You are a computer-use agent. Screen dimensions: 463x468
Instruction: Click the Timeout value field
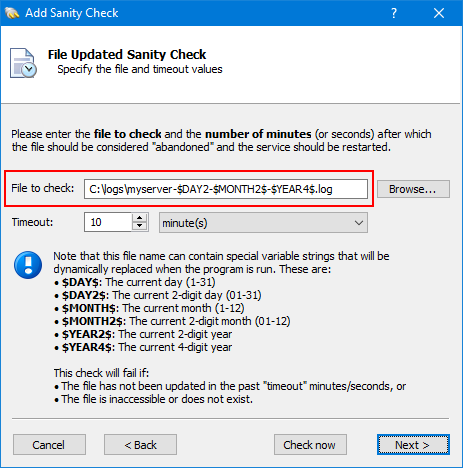click(x=108, y=222)
